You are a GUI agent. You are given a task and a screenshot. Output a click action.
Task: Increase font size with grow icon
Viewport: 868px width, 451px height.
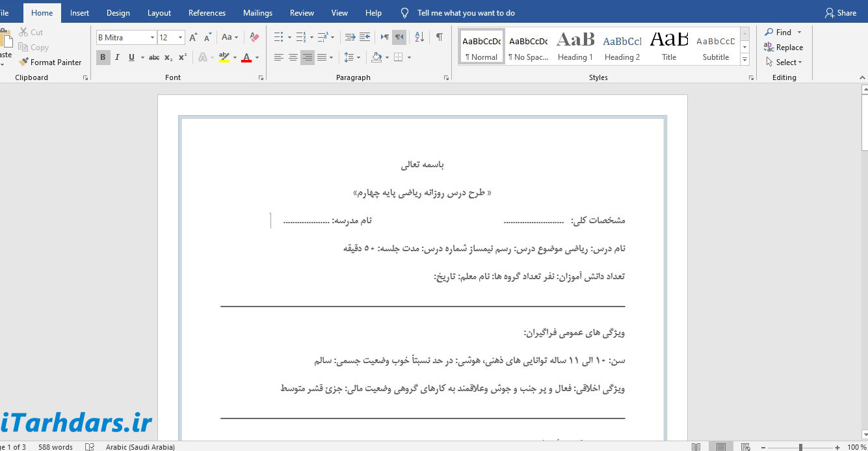click(193, 38)
